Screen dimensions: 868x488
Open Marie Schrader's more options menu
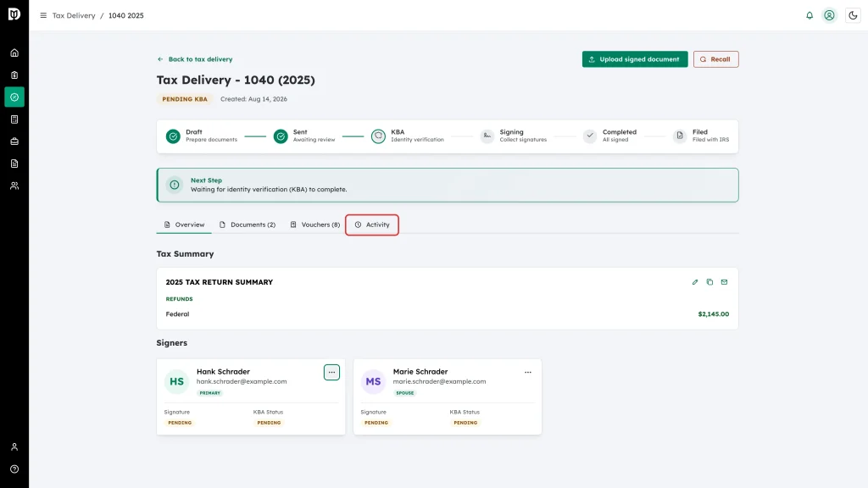pos(528,373)
